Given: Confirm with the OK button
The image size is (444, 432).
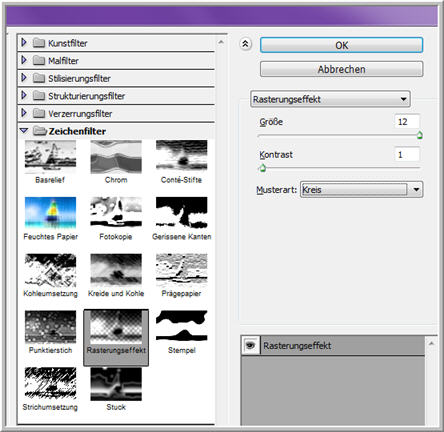Looking at the screenshot, I should pos(341,45).
